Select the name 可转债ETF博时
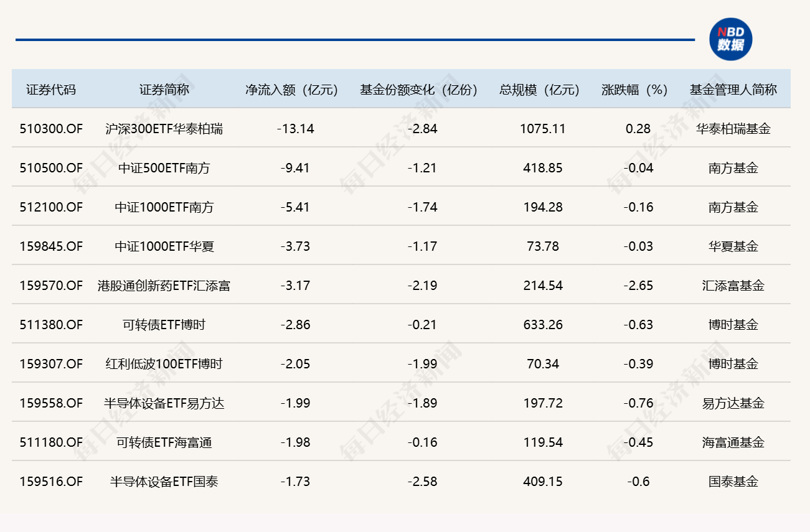810x532 pixels. point(164,325)
